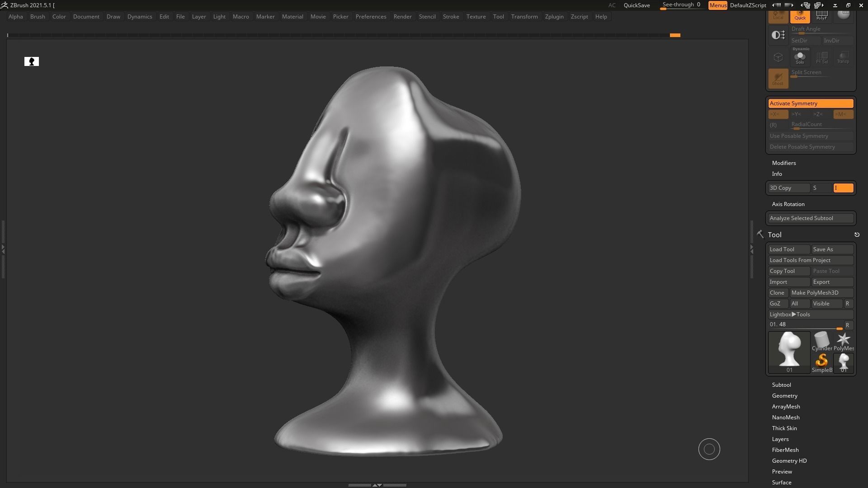Open the Zplugin menu
Screen dimensions: 868x488
554,17
